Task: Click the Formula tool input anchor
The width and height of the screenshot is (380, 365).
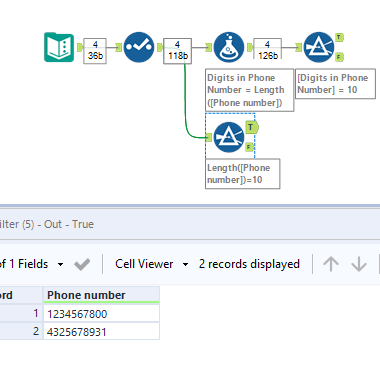Action: [209, 47]
